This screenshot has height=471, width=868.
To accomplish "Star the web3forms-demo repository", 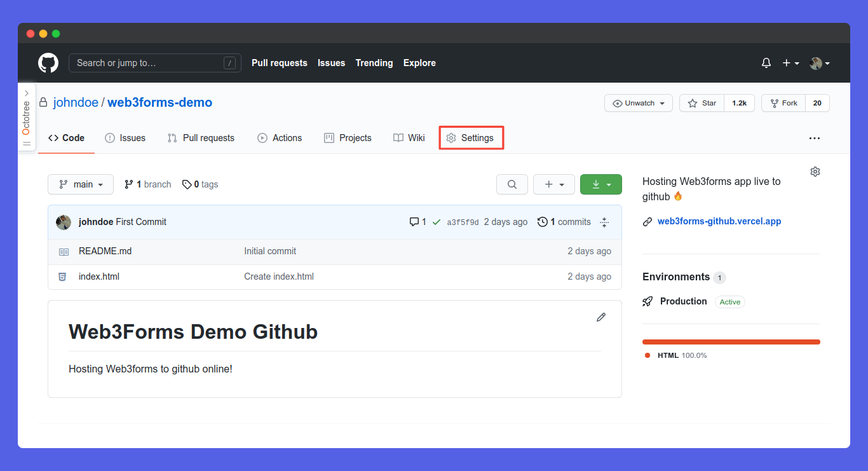I will [x=702, y=103].
